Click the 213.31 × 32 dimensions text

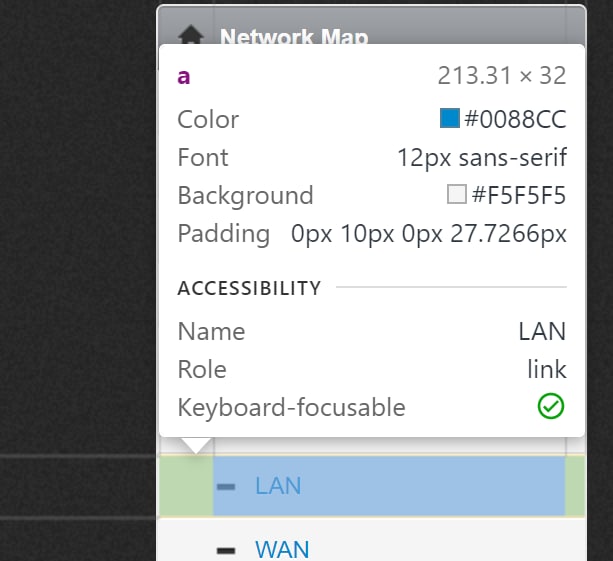[502, 76]
